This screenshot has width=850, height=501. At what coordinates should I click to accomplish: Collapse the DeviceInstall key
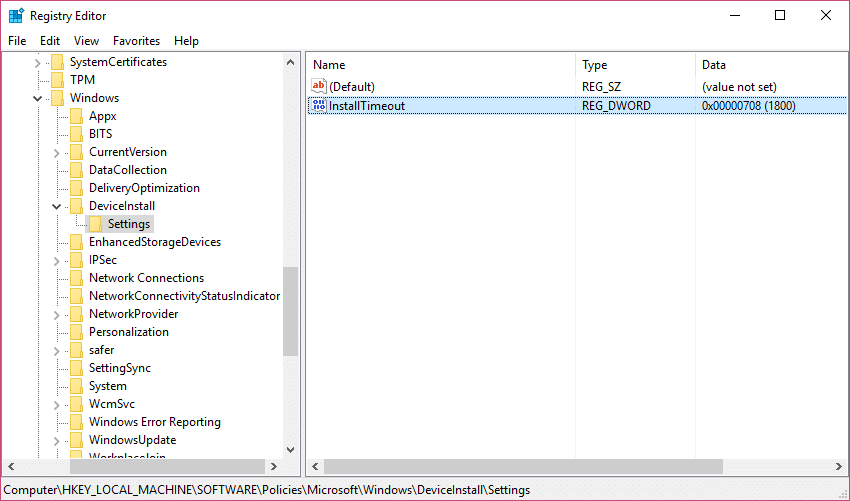56,207
